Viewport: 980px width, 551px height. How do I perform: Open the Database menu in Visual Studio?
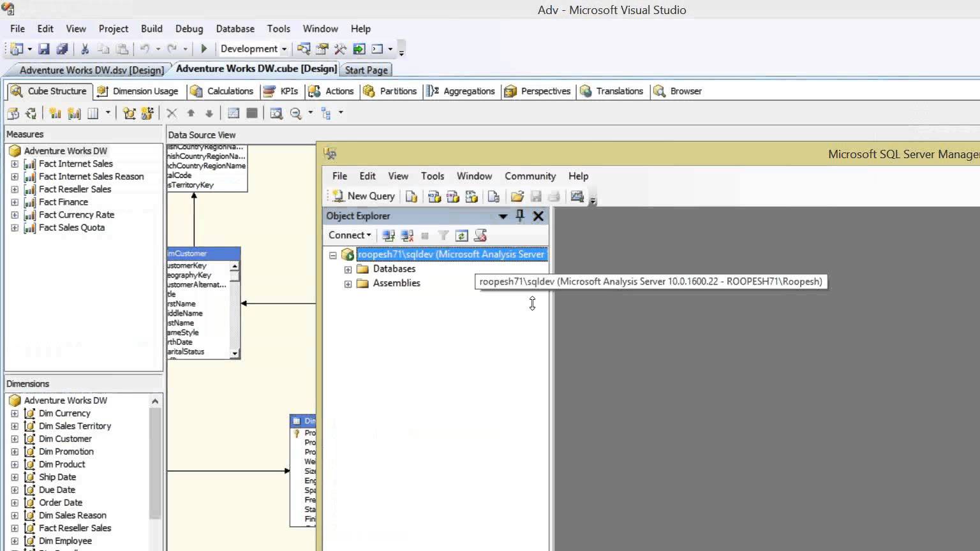pyautogui.click(x=235, y=29)
